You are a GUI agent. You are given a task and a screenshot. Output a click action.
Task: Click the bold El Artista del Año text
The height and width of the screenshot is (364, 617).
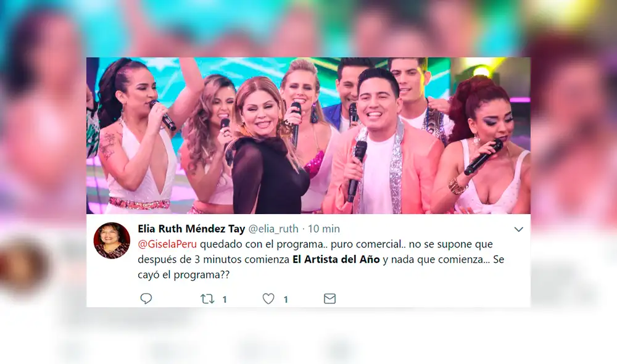point(336,259)
